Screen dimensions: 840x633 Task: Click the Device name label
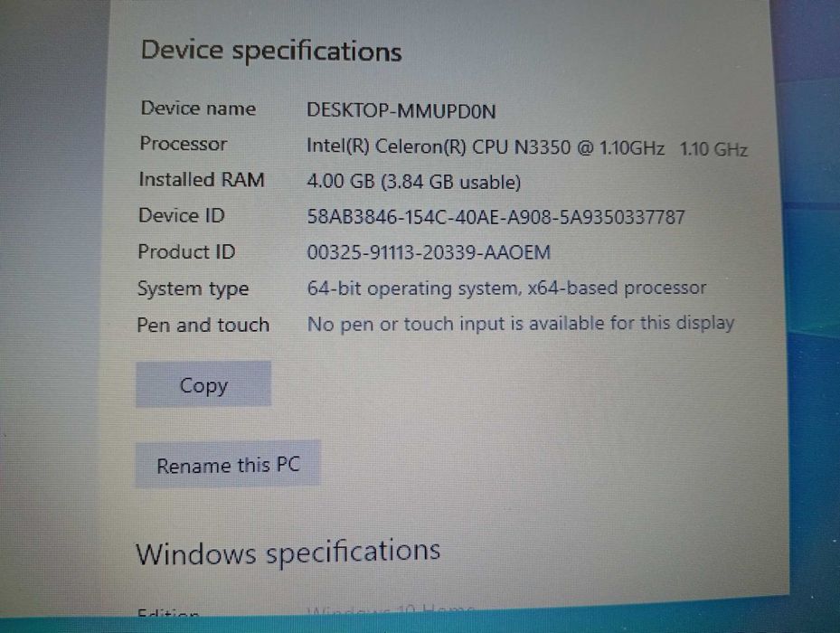pyautogui.click(x=198, y=109)
